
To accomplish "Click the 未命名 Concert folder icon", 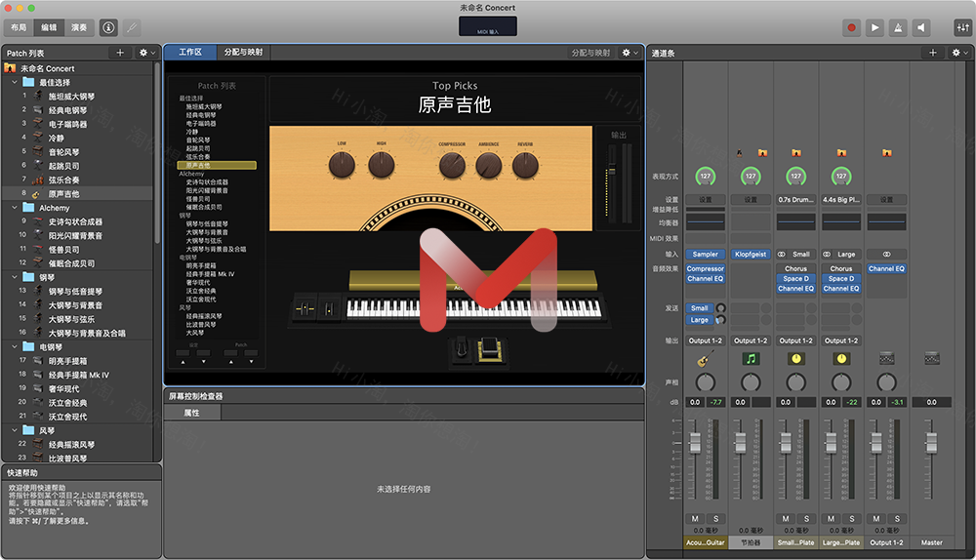I will click(10, 68).
